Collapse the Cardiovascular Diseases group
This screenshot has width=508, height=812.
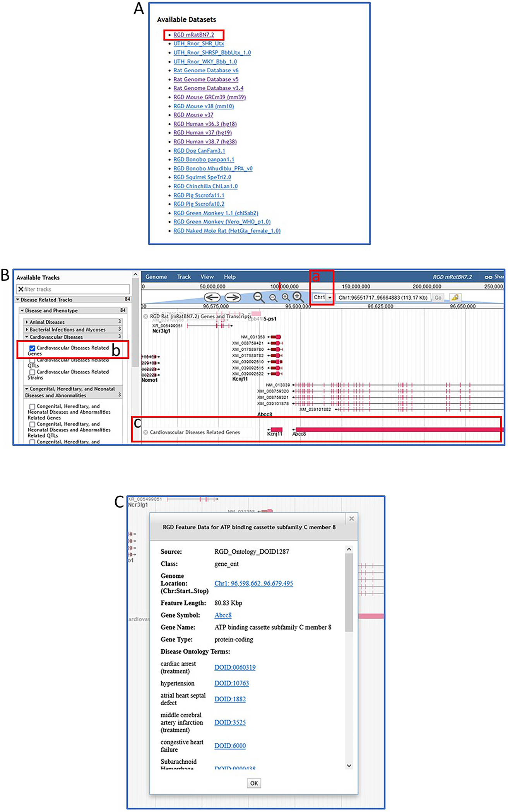[x=27, y=337]
